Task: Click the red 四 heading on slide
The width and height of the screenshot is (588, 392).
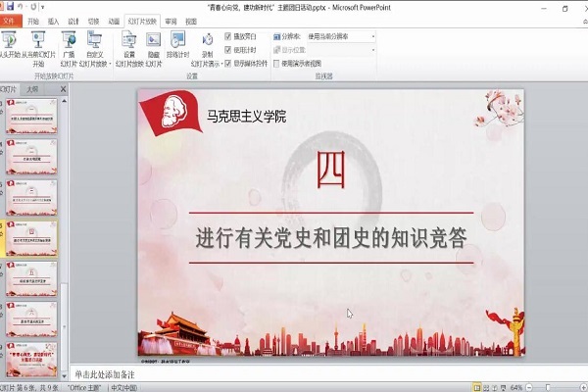Action: pyautogui.click(x=331, y=170)
